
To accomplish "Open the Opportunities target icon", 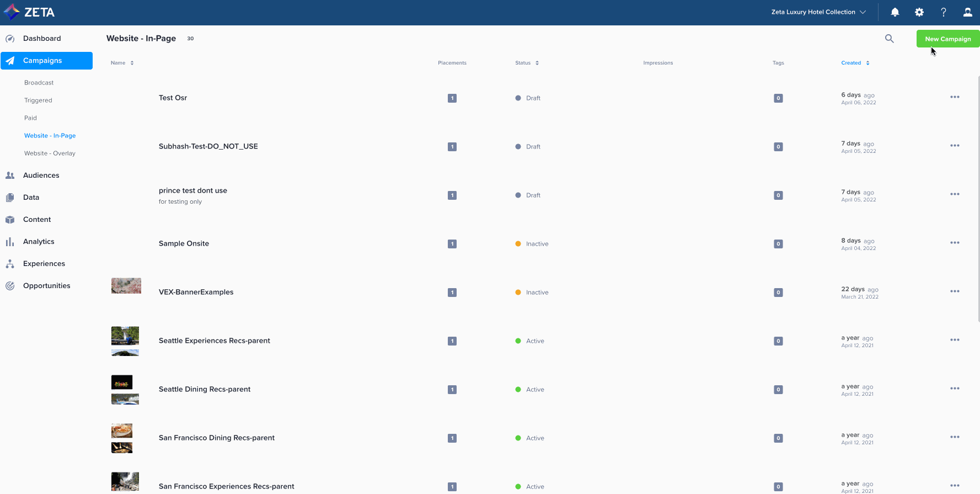I will tap(10, 286).
